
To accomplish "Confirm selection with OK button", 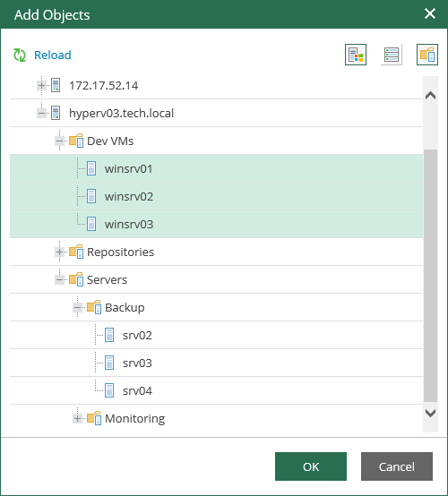I will pyautogui.click(x=311, y=466).
